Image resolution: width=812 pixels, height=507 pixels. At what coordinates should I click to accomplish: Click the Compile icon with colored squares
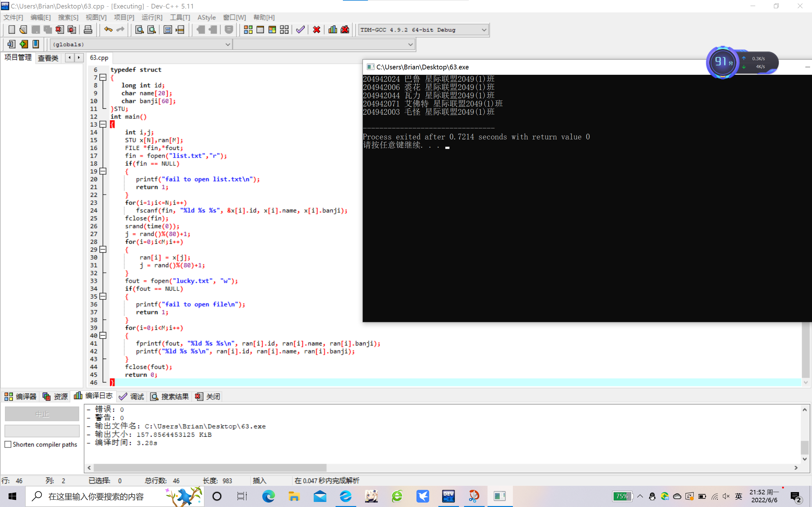(x=248, y=29)
